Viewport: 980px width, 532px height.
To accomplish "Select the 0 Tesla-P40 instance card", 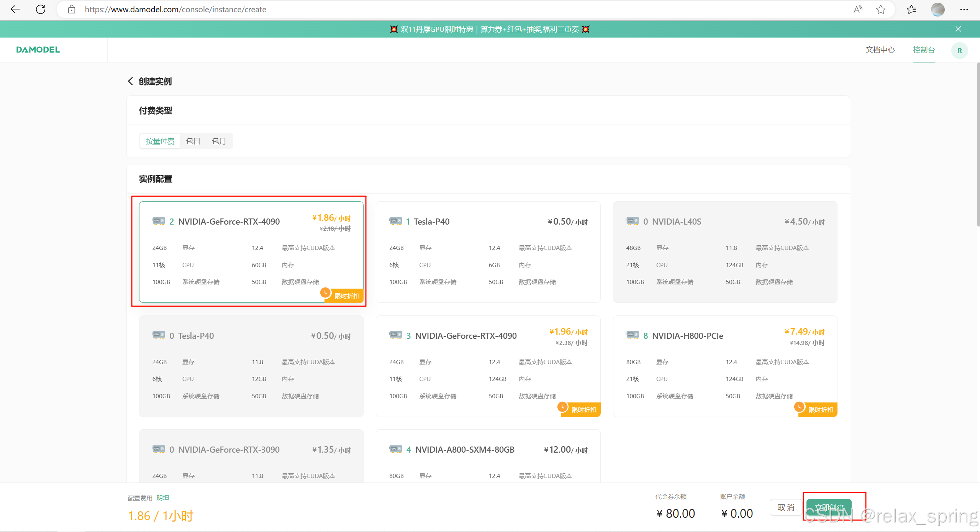I will point(251,366).
